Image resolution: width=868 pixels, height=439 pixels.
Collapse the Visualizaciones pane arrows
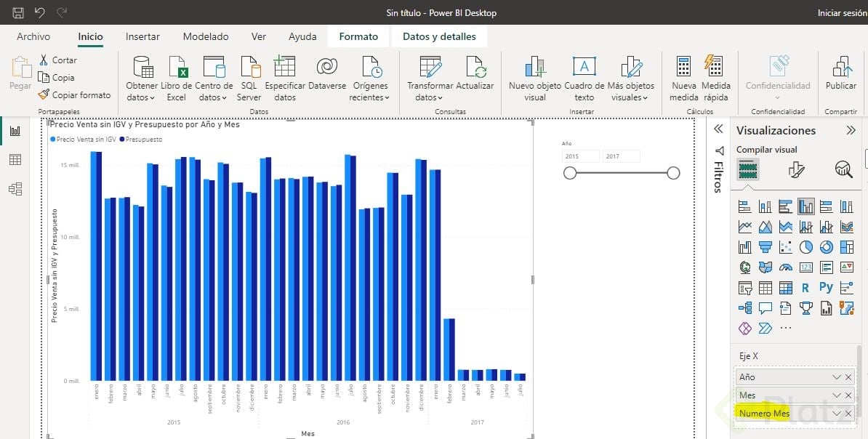pyautogui.click(x=851, y=130)
